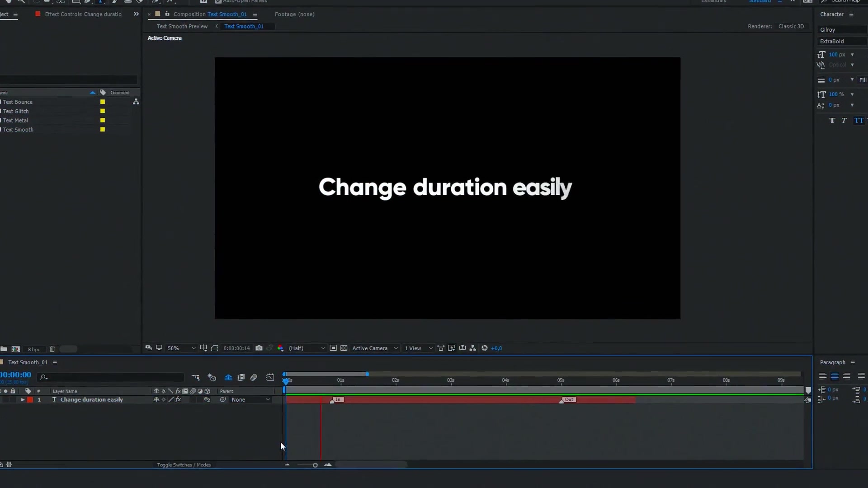
Task: Open the ExtraBold font style field
Action: [x=843, y=42]
